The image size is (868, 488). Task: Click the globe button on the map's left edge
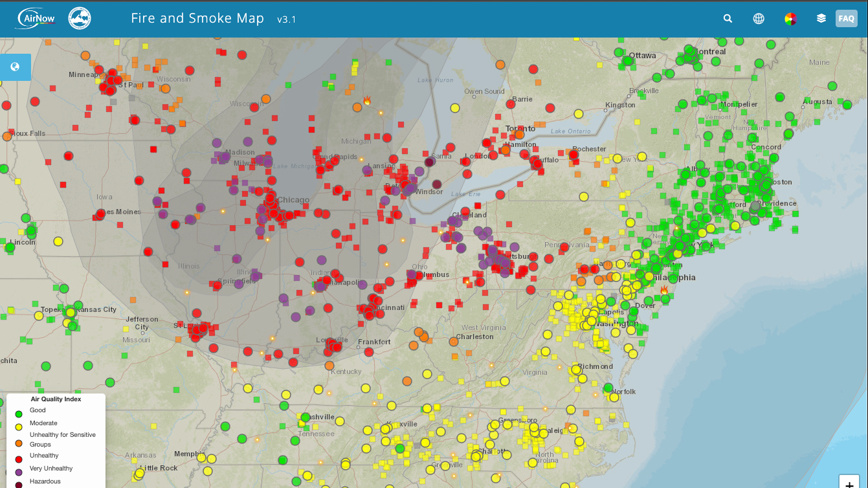pos(14,67)
